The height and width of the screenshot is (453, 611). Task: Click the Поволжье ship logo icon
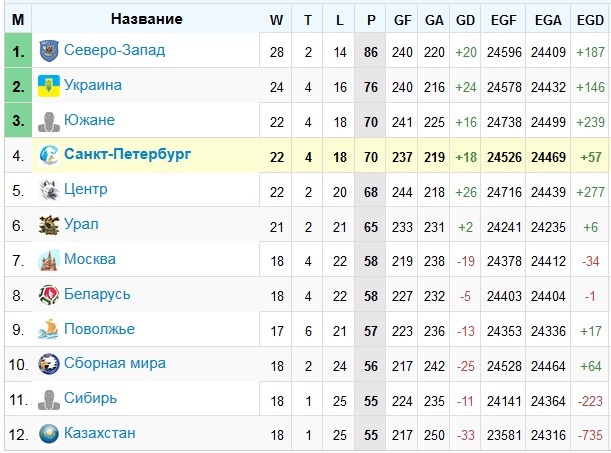tap(49, 330)
